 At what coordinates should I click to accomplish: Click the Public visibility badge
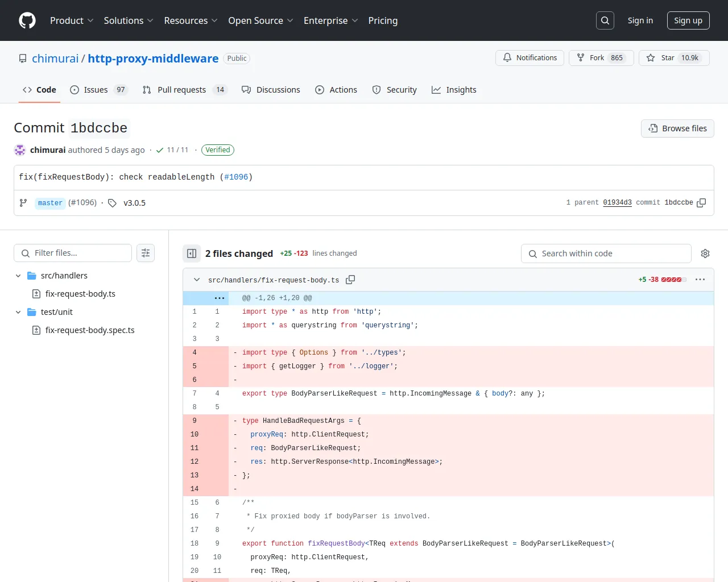[x=237, y=59]
